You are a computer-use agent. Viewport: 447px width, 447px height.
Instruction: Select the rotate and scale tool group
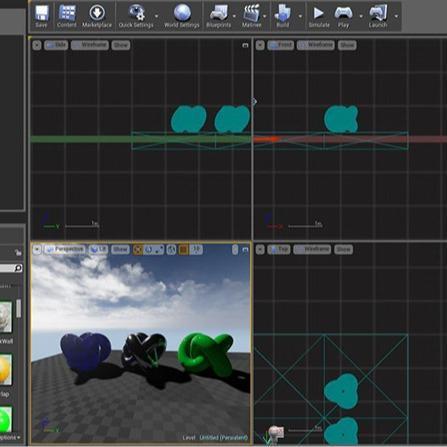coord(154,249)
